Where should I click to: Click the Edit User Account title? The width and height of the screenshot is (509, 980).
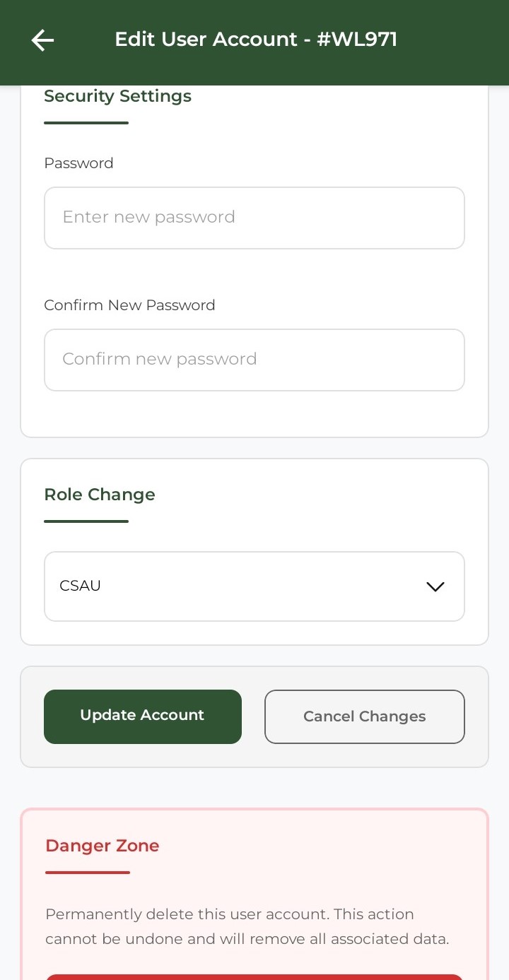pyautogui.click(x=206, y=40)
